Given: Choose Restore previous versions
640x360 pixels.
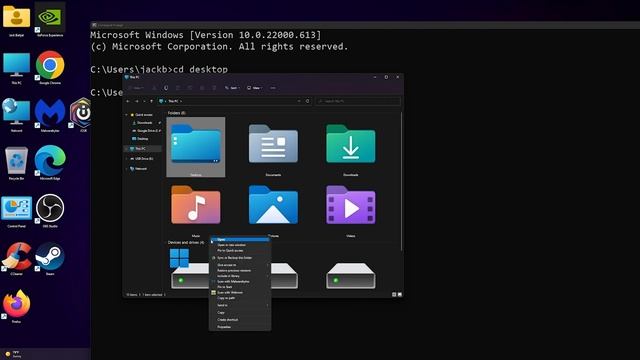Looking at the screenshot, I should [240, 270].
